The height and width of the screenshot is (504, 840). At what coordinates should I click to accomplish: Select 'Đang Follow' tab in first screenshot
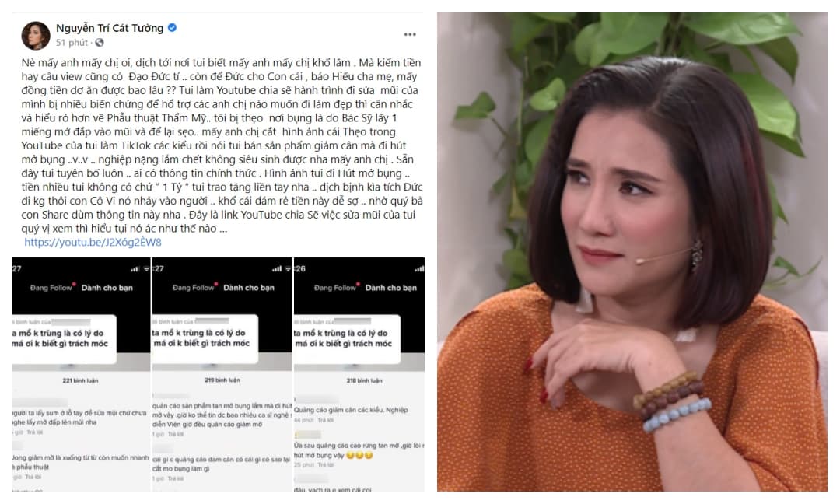[51, 288]
